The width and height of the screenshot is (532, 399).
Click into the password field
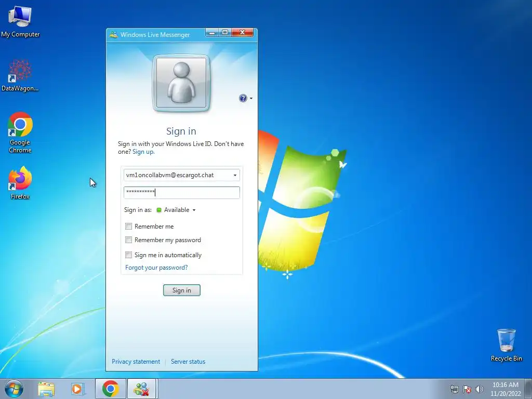pos(181,192)
